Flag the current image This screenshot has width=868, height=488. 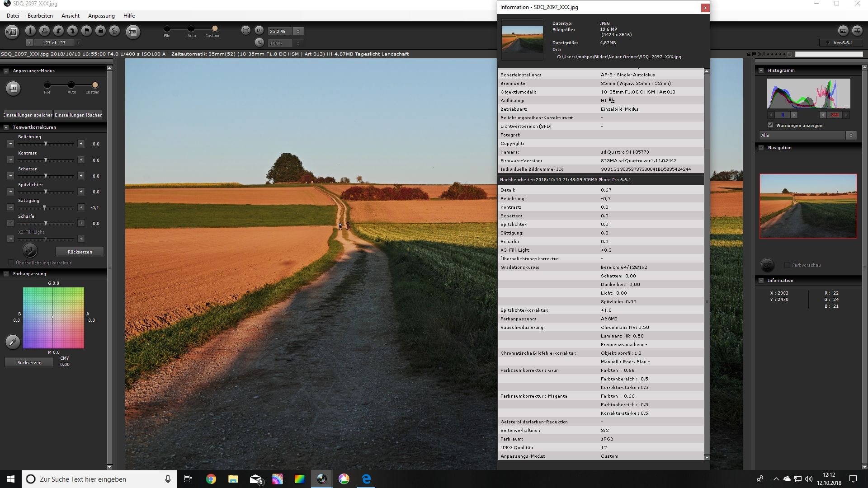click(x=86, y=31)
